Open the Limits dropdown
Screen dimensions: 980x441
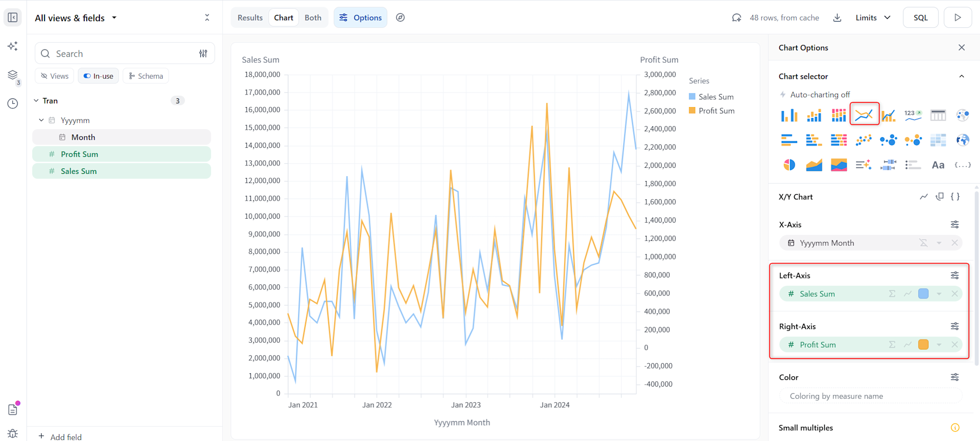click(x=873, y=18)
